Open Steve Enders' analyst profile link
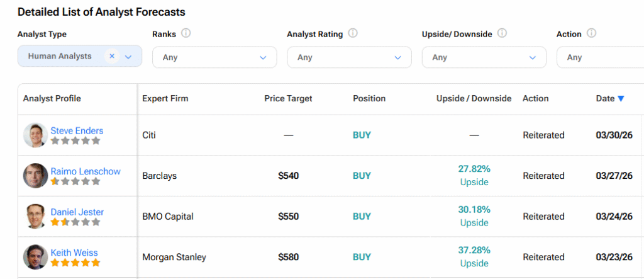This screenshot has height=279, width=644. 77,131
